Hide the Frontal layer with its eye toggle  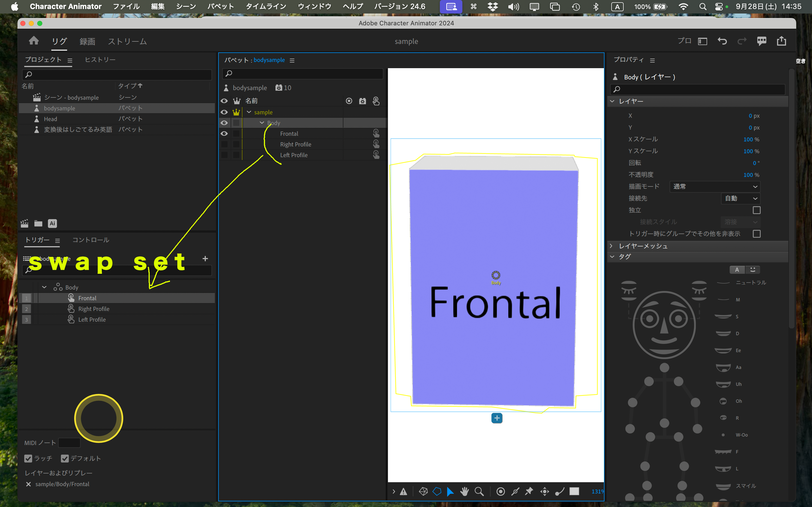point(224,134)
